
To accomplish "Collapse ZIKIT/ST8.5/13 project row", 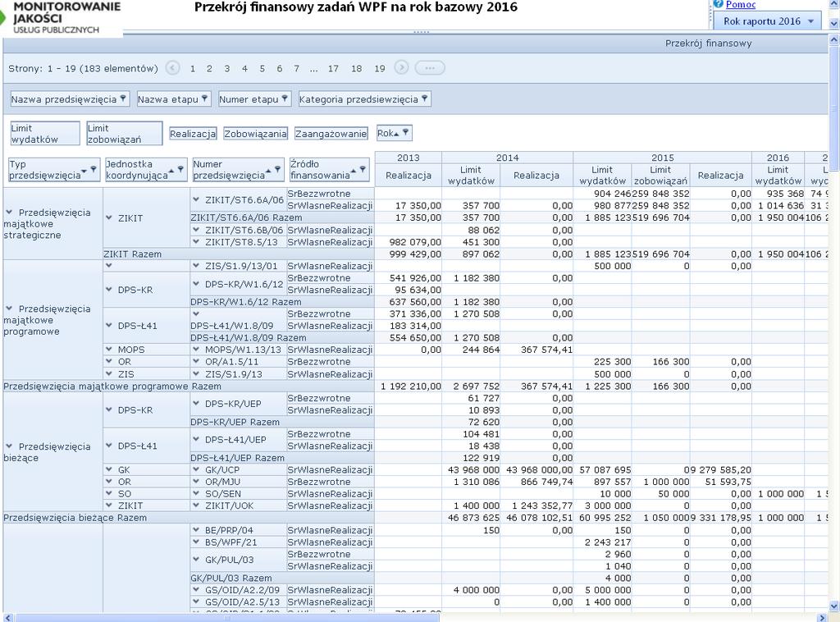I will (196, 242).
